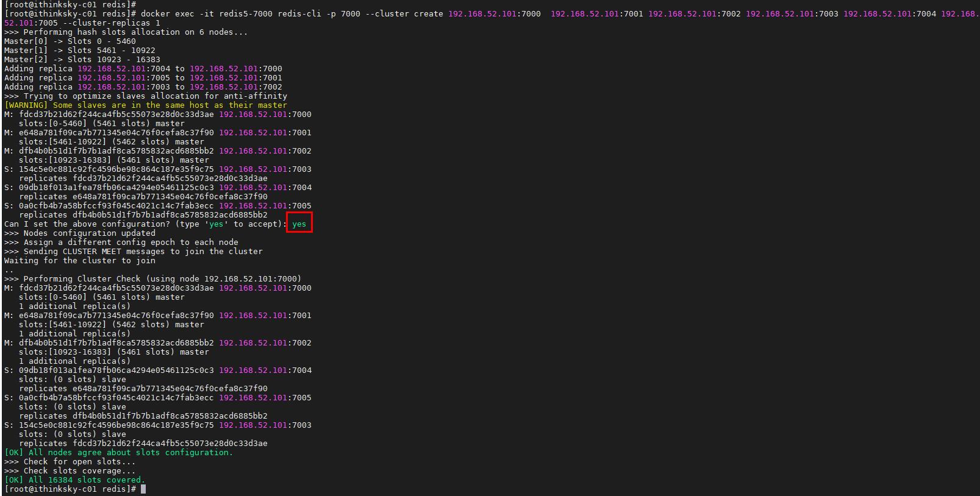Click '1 additional replica(s)' under the 7001 master
This screenshot has width=980, height=496.
[74, 333]
